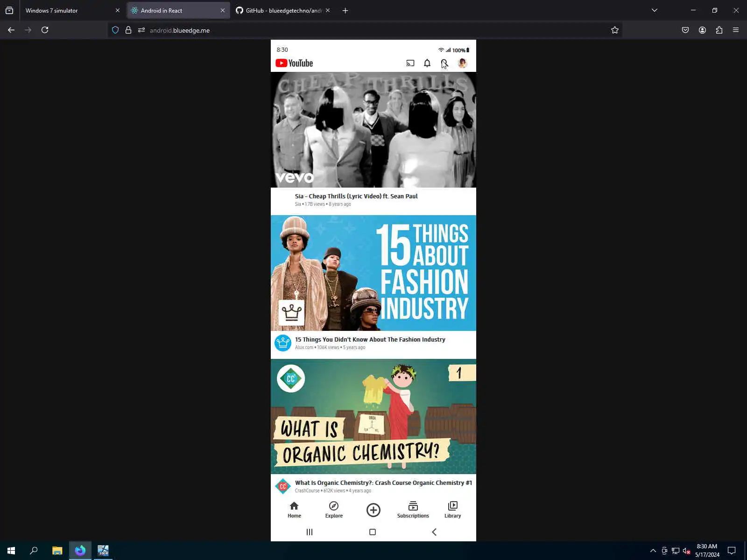Click the Firefox taskbar icon
747x560 pixels.
(80, 551)
